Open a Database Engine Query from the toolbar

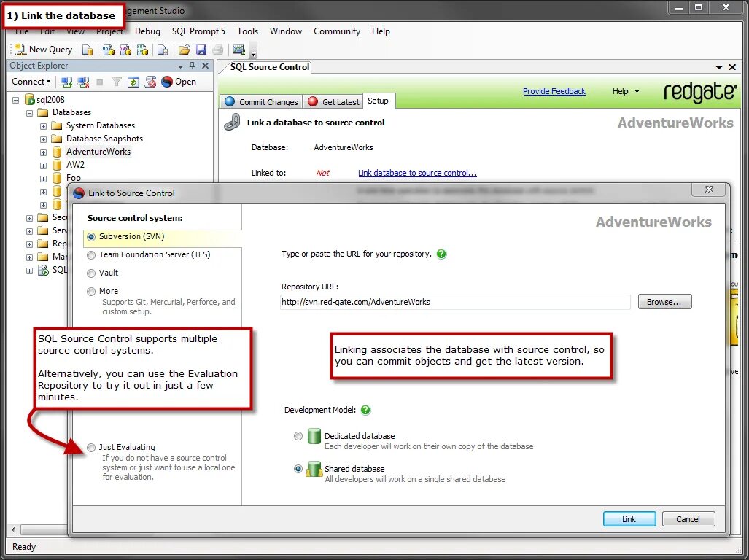click(88, 50)
